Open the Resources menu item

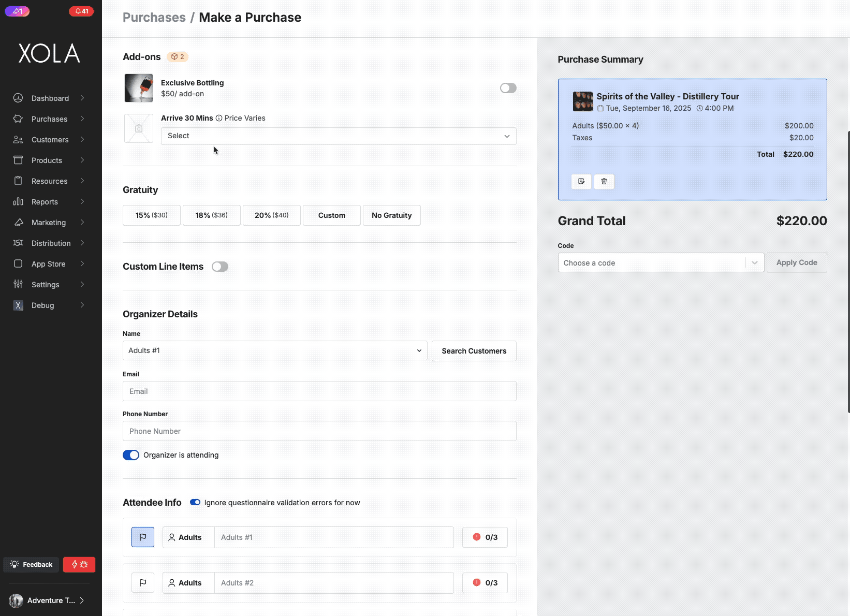pos(49,181)
